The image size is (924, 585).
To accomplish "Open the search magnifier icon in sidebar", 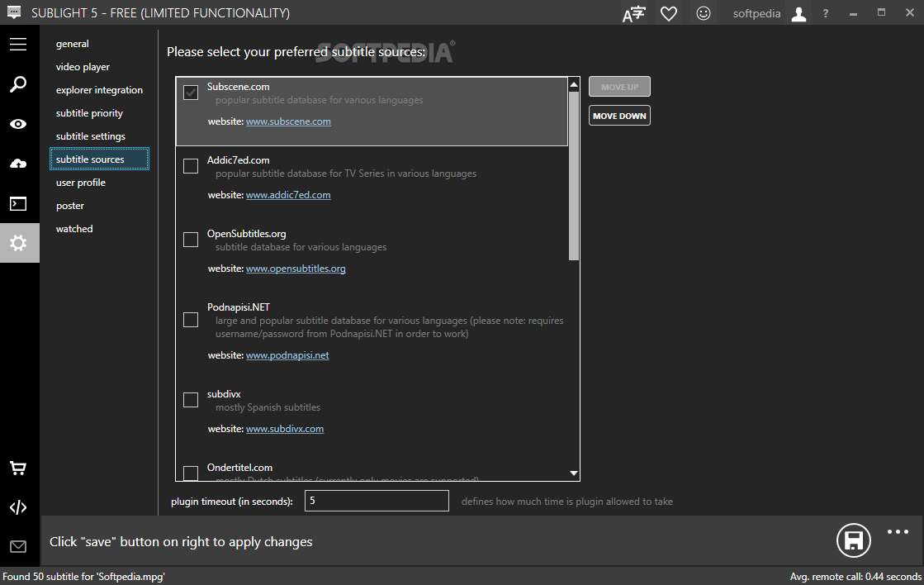I will point(18,84).
